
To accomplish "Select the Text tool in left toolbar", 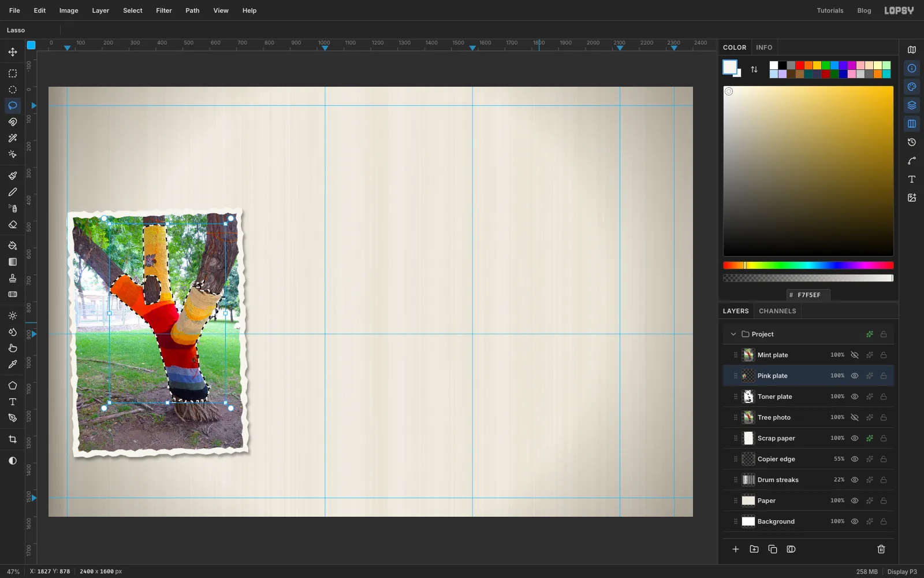I will [x=13, y=402].
